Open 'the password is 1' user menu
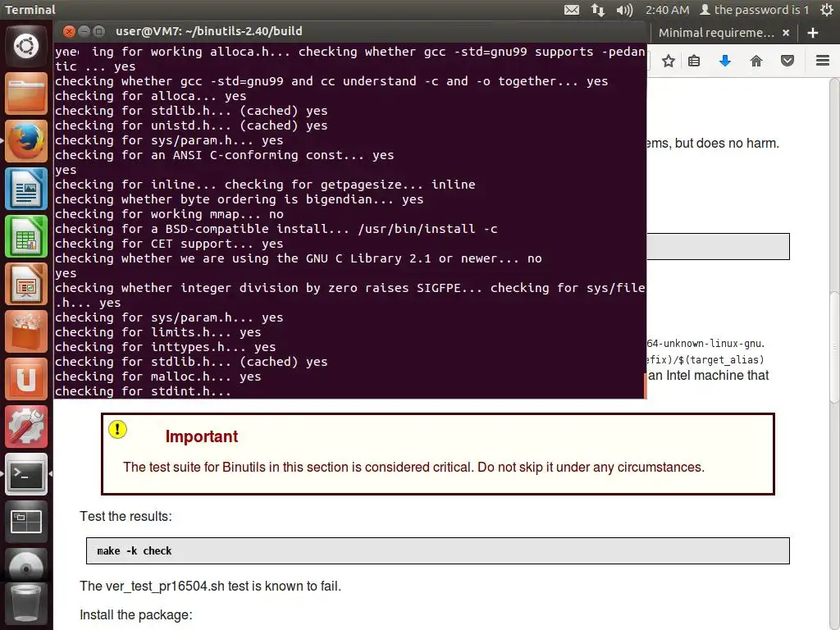This screenshot has width=840, height=630. 755,10
